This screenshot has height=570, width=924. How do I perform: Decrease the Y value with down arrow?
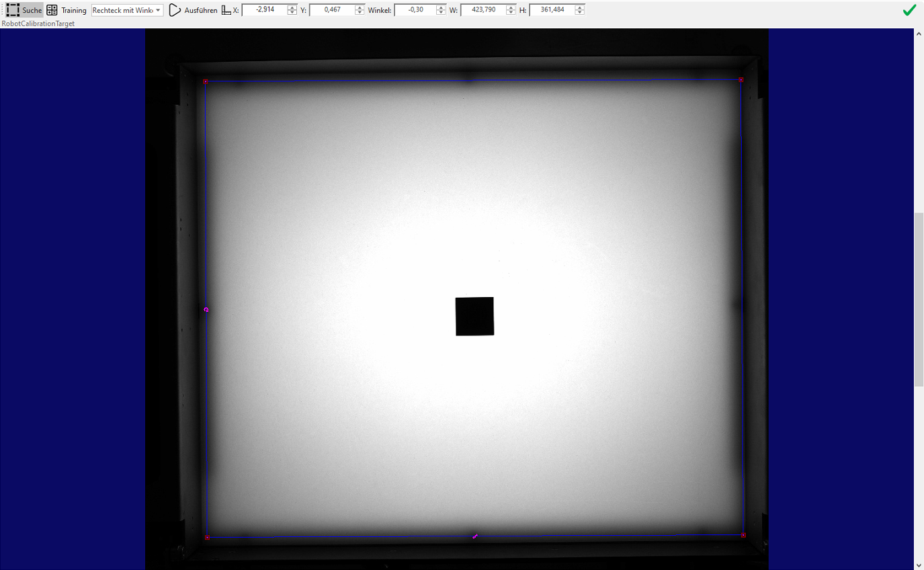pos(360,13)
